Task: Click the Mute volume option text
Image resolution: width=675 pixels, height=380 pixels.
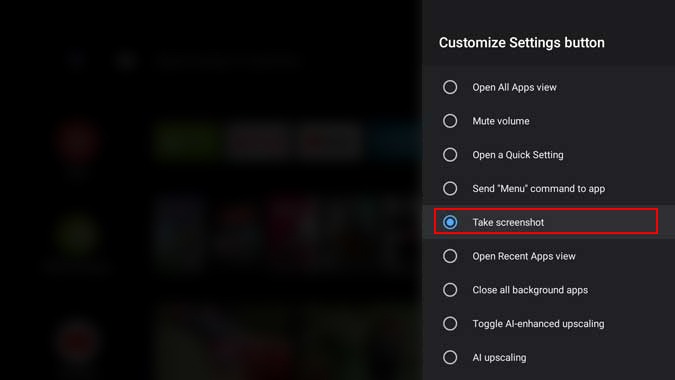Action: pyautogui.click(x=501, y=121)
